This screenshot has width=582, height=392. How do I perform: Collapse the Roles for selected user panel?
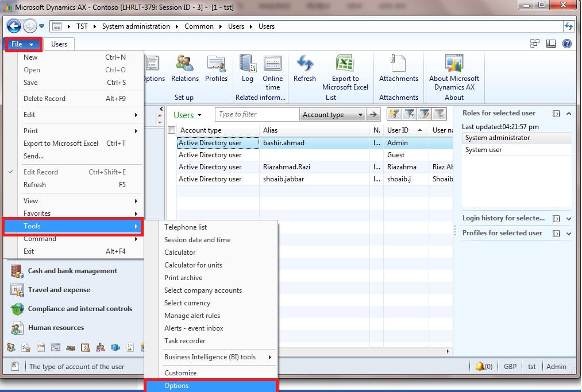tap(569, 114)
